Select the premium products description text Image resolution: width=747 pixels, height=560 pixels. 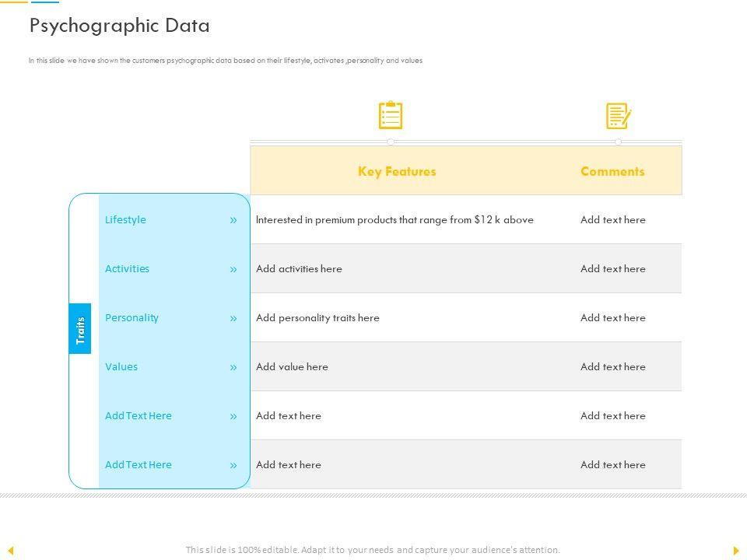tap(395, 220)
